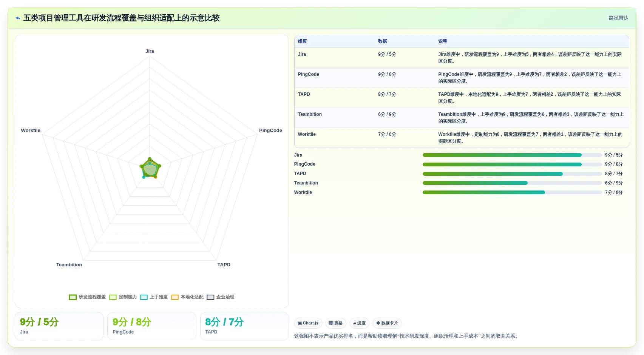Open the PingCode 9分 / 8分 data card
Viewport: 644px width, 355px height.
151,326
